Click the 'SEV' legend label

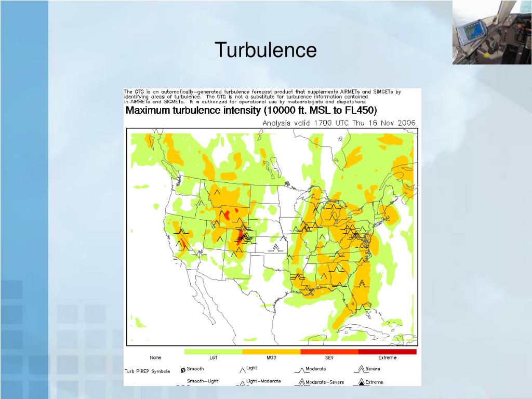(329, 357)
